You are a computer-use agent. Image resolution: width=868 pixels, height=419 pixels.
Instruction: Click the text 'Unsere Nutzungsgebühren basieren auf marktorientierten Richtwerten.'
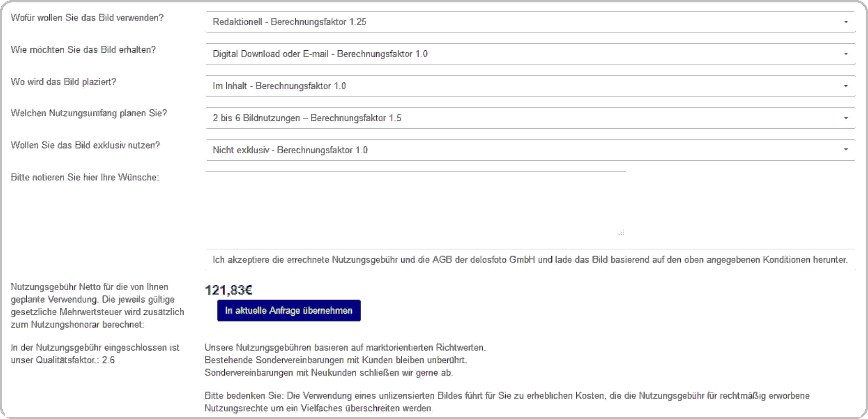pos(345,348)
